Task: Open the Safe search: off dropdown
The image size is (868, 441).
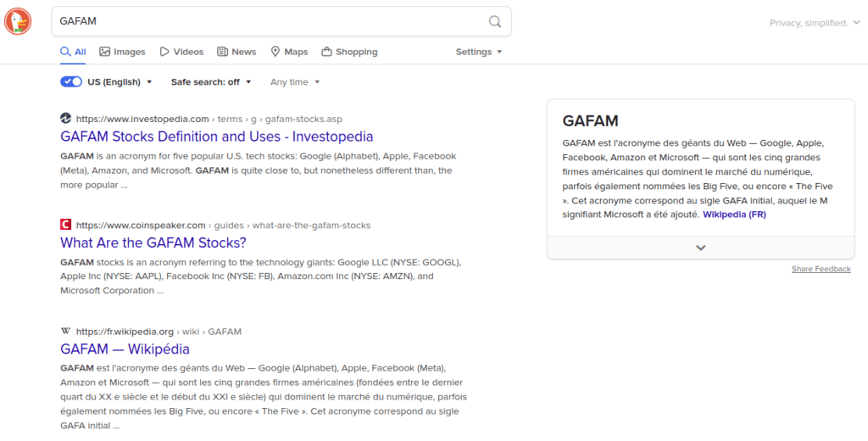Action: point(211,82)
